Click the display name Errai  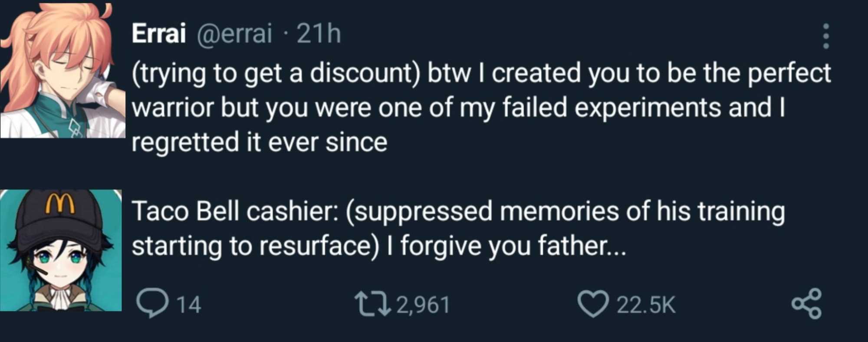point(158,33)
